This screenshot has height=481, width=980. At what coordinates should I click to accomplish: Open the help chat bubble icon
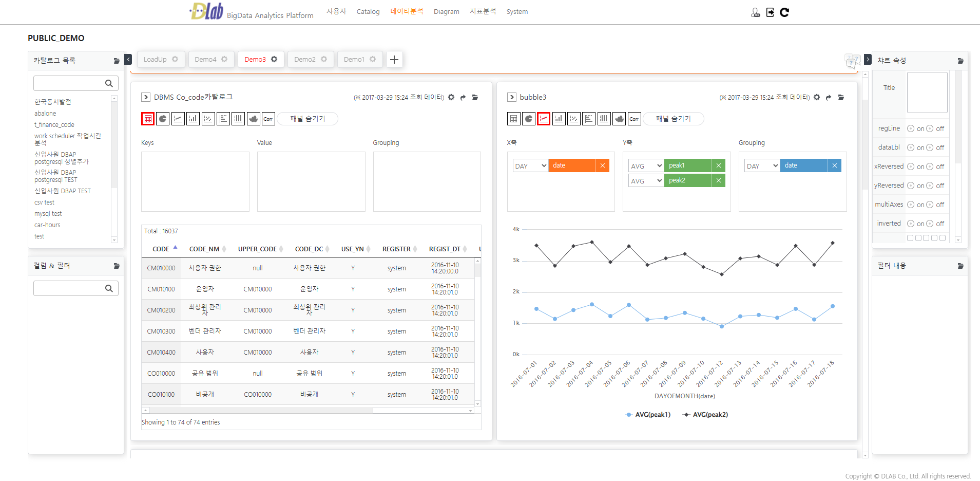click(853, 61)
